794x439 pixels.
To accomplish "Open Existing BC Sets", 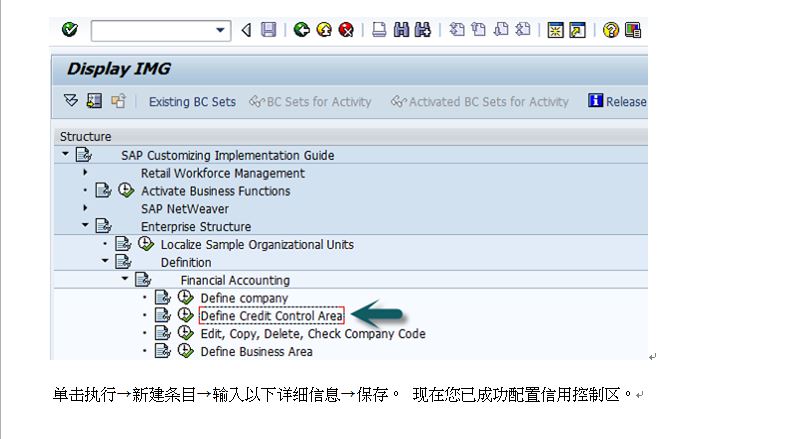I will pos(192,102).
